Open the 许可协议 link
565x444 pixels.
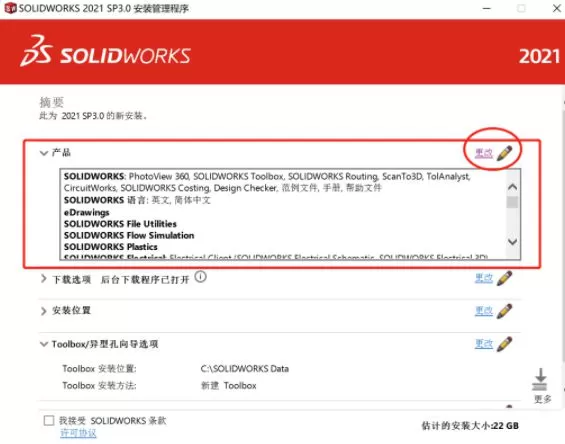(x=78, y=433)
